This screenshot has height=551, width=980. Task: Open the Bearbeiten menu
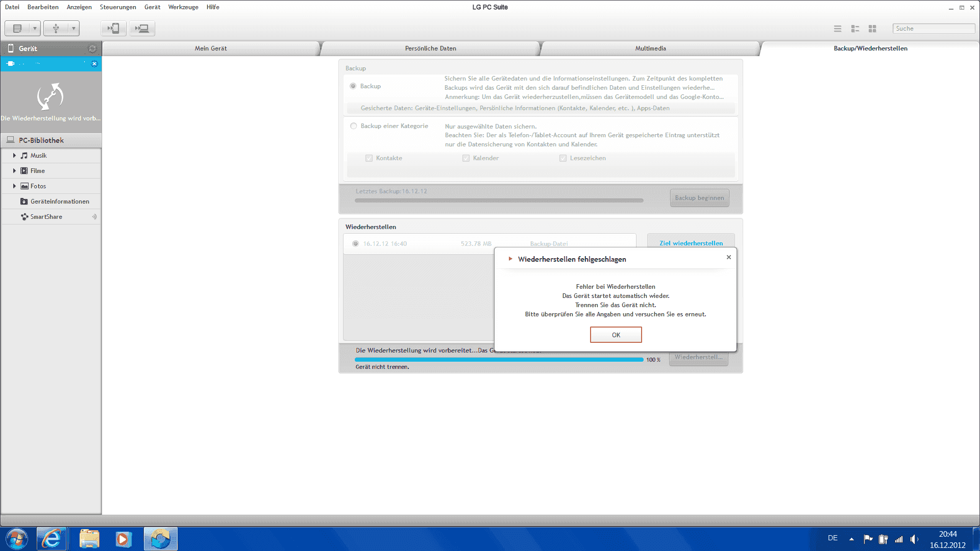(43, 7)
